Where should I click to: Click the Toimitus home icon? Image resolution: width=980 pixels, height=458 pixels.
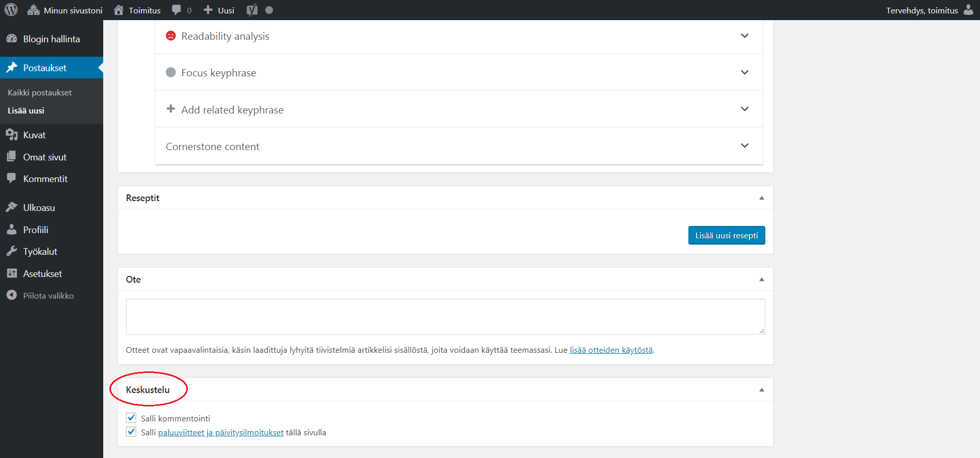pos(119,10)
